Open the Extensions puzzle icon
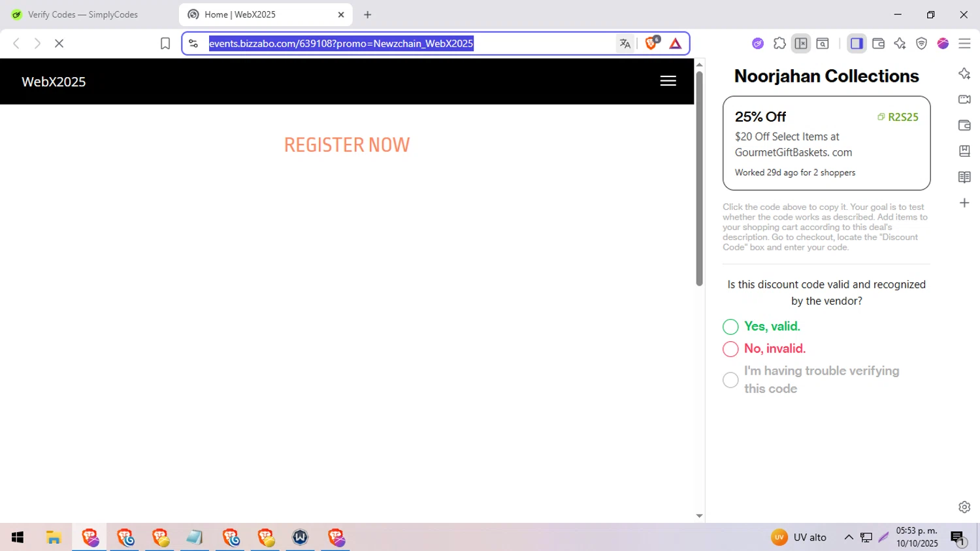980x551 pixels. click(x=779, y=43)
